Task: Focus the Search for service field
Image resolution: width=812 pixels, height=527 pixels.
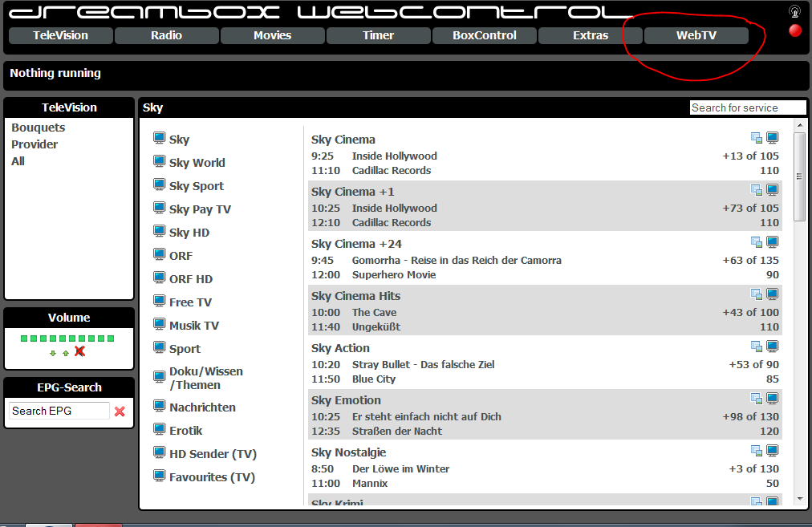Action: 748,107
